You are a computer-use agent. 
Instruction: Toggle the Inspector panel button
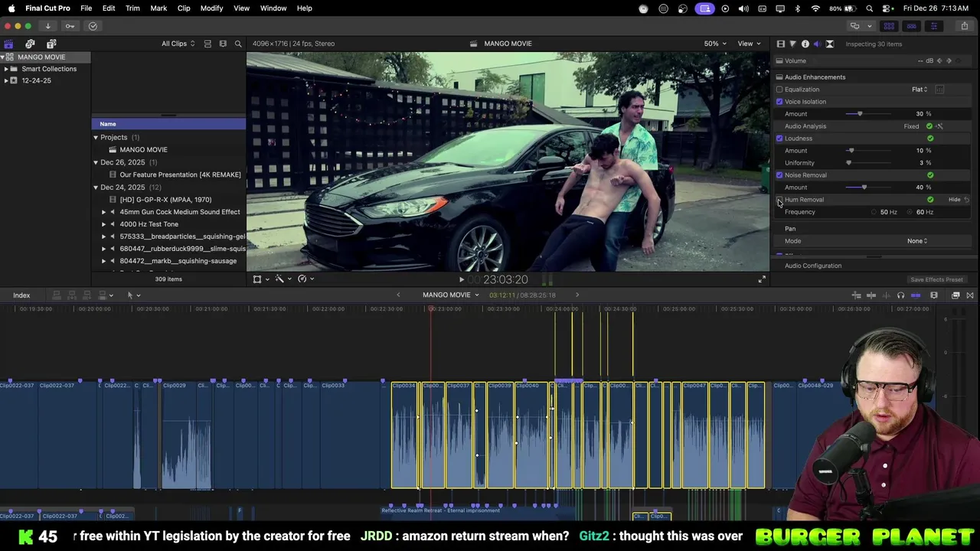(933, 26)
